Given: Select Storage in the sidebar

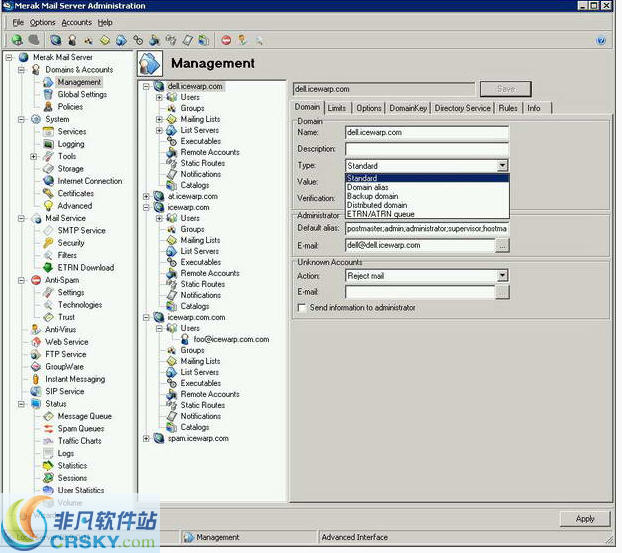Looking at the screenshot, I should tap(71, 169).
